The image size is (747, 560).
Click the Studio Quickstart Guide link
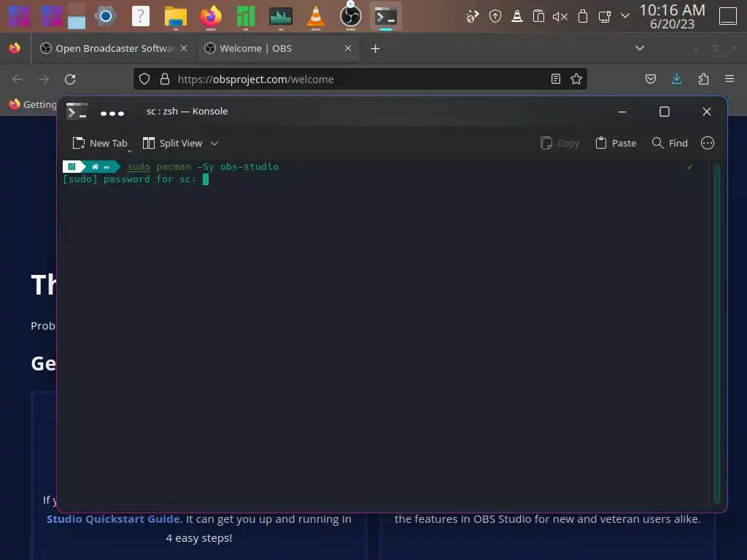coord(113,519)
